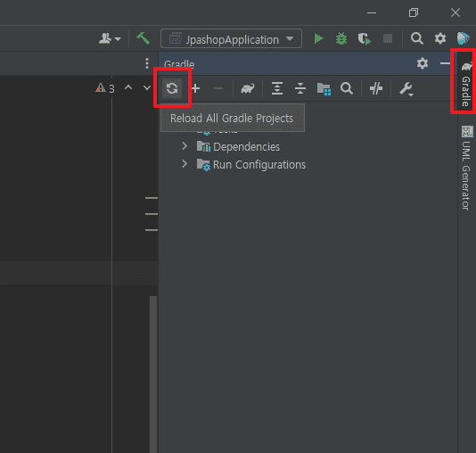Click the magnifier icon in Gradle toolbar
476x453 pixels.
click(347, 88)
